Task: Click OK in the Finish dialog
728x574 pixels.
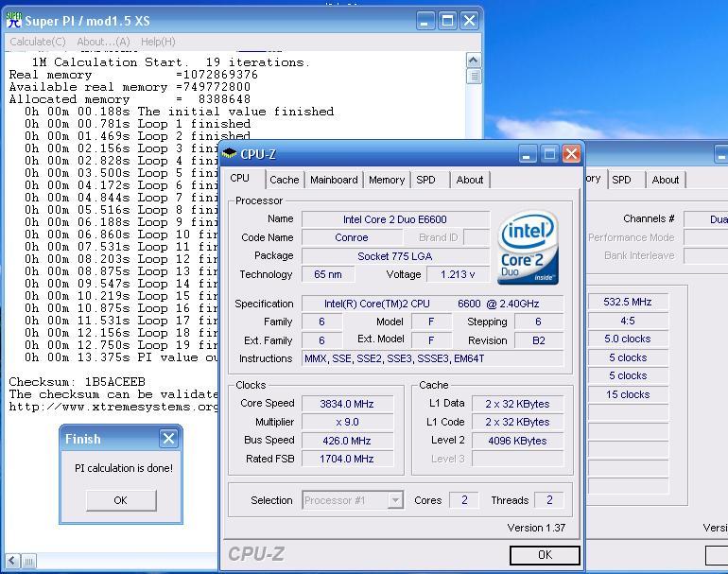Action: click(121, 500)
